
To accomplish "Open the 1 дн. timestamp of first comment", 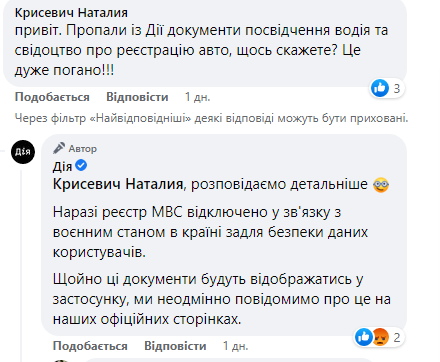I will 198,97.
